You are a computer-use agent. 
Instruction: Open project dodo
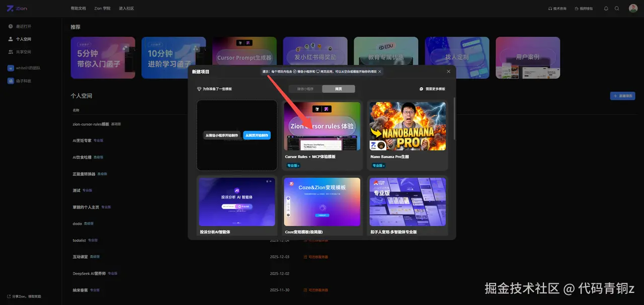tap(77, 224)
